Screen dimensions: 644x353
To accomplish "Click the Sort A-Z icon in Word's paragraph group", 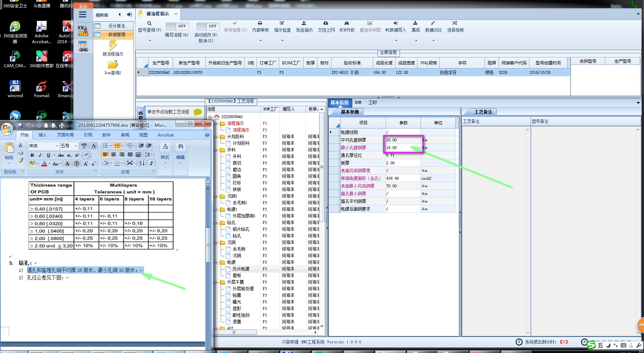I will [x=142, y=163].
